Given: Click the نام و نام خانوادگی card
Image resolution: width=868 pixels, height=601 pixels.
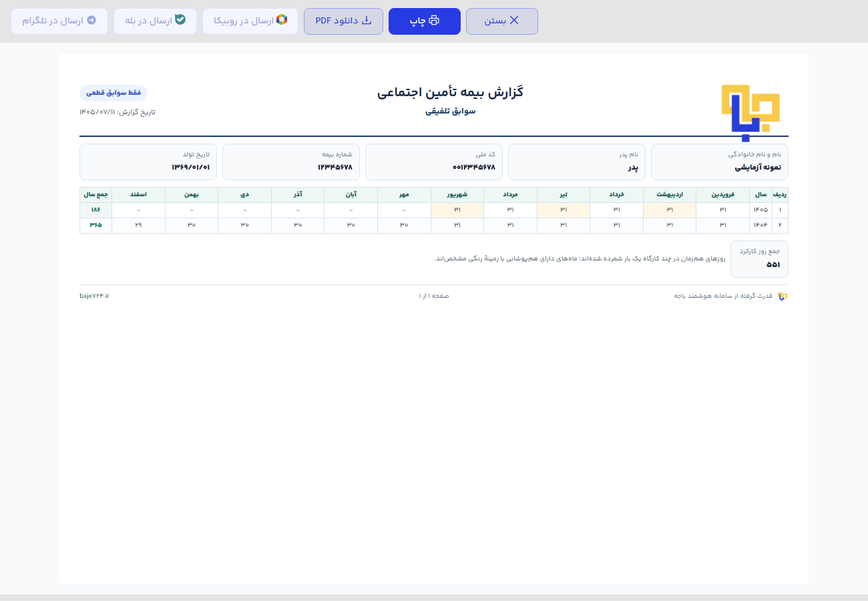Looking at the screenshot, I should (720, 162).
